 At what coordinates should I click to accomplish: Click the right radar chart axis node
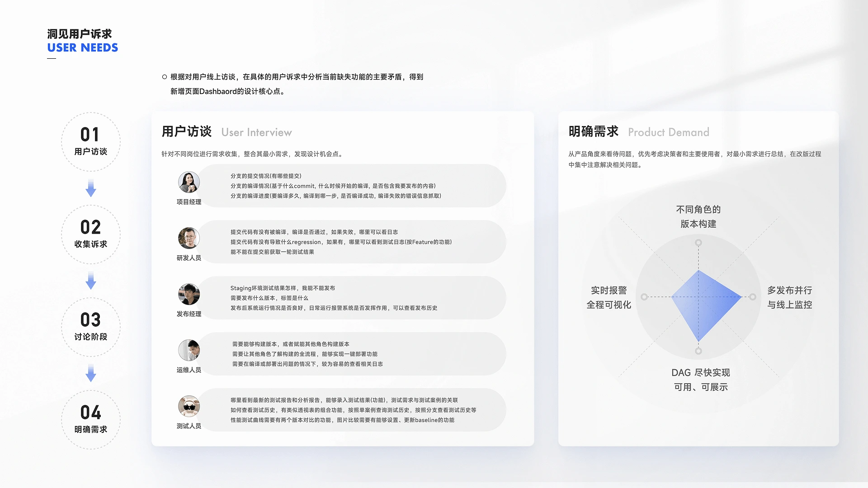(x=753, y=297)
